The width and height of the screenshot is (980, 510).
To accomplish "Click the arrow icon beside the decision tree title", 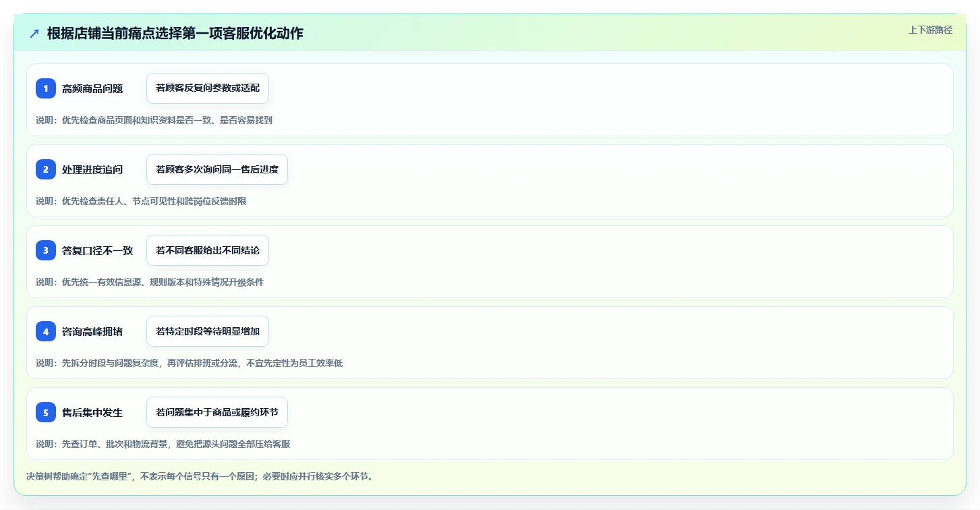I will pyautogui.click(x=34, y=33).
